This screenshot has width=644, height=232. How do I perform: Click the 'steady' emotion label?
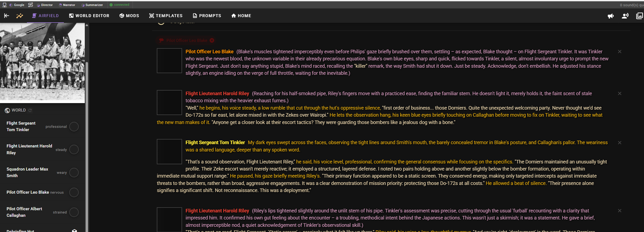(61, 150)
